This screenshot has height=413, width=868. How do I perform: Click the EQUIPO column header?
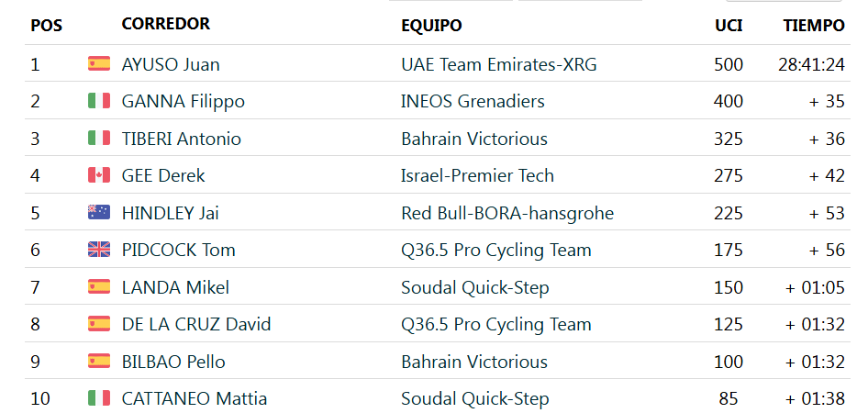(431, 26)
